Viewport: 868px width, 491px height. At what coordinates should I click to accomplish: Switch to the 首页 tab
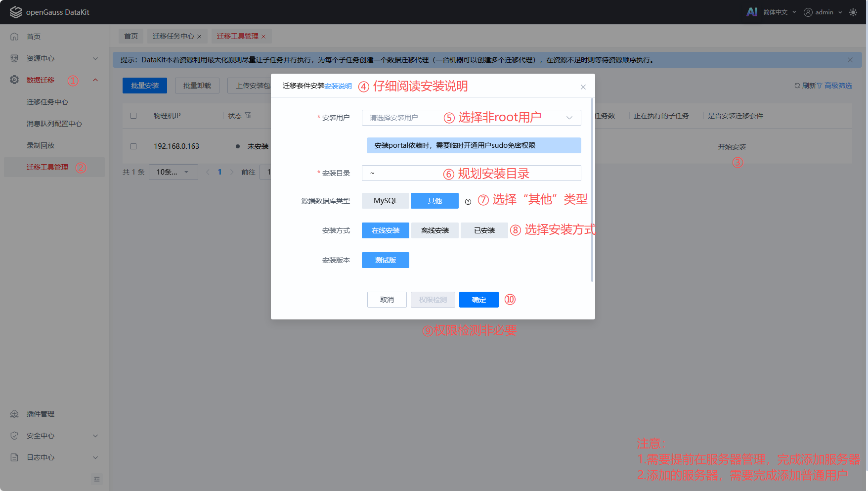point(131,36)
